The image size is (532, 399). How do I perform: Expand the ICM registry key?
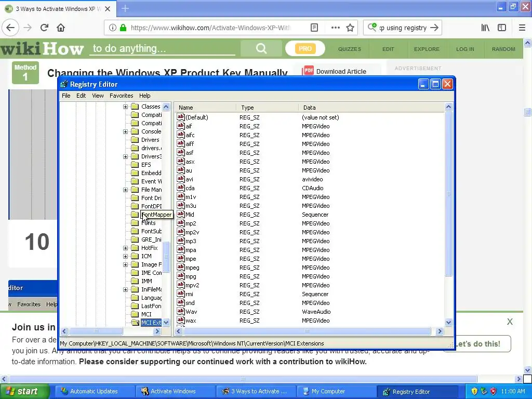pyautogui.click(x=126, y=256)
